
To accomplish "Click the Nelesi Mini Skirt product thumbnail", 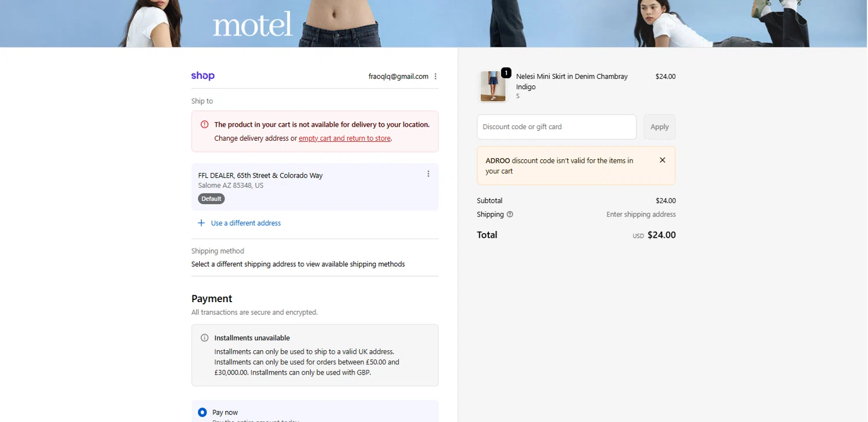I will click(493, 87).
